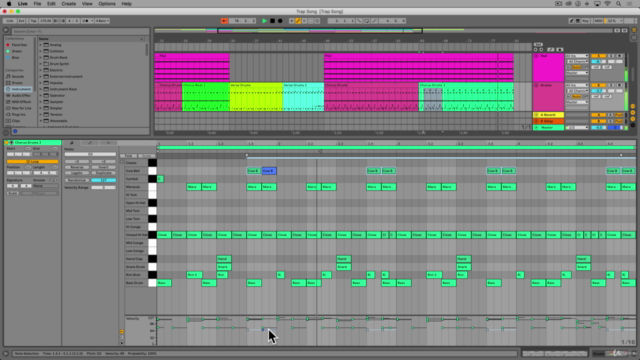Select the Blue collection
This screenshot has width=640, height=360.
(x=16, y=58)
